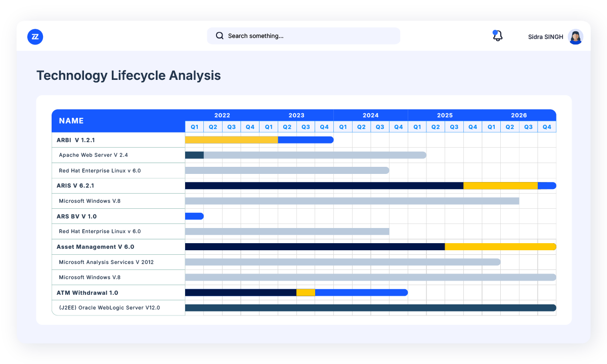The height and width of the screenshot is (364, 607).
Task: Click yellow segment of ATM Withdrawal bar
Action: coord(306,292)
